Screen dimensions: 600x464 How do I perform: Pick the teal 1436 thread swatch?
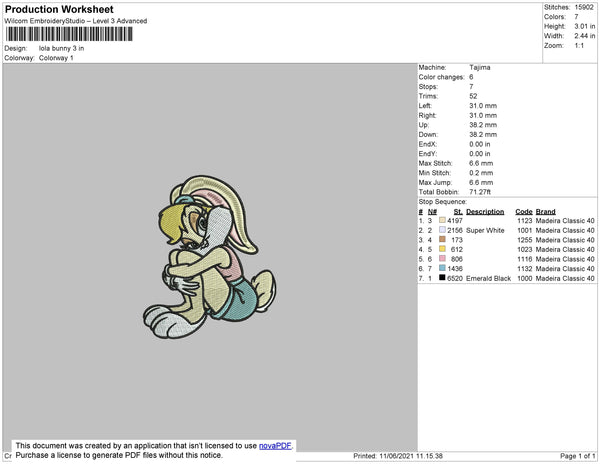442,268
